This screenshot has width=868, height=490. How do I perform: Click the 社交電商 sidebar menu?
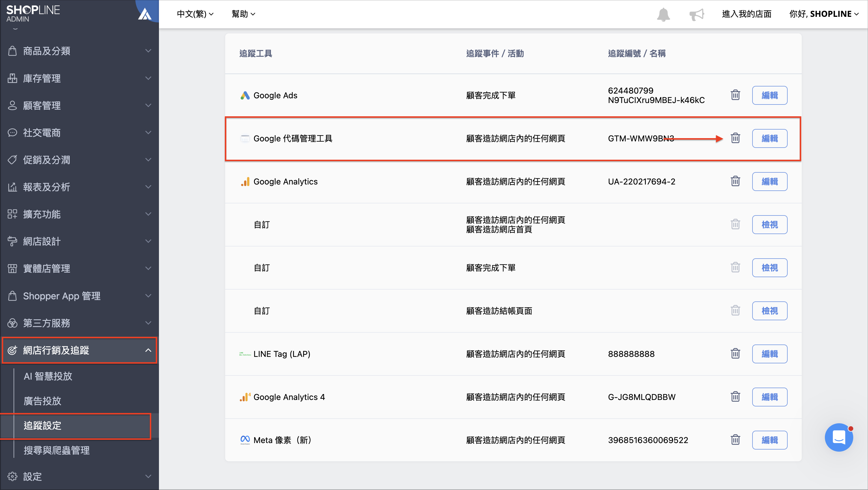pyautogui.click(x=79, y=133)
